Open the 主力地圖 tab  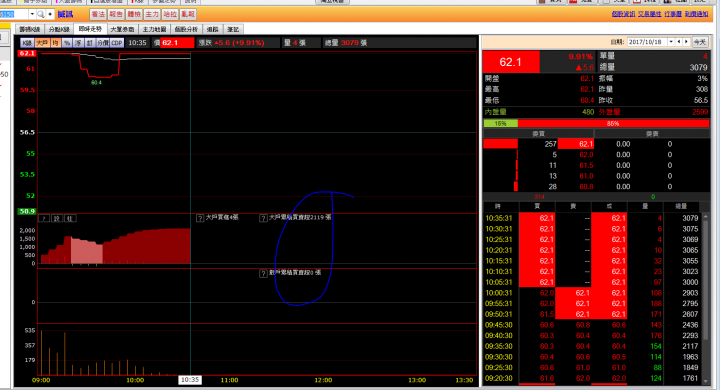pos(154,29)
